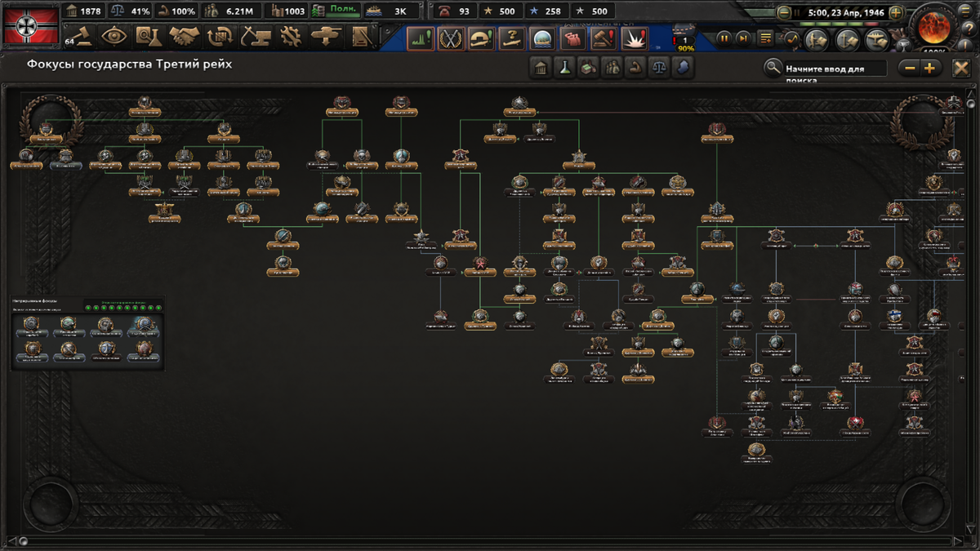Click the skip-forward speed button
980x551 pixels.
(744, 38)
